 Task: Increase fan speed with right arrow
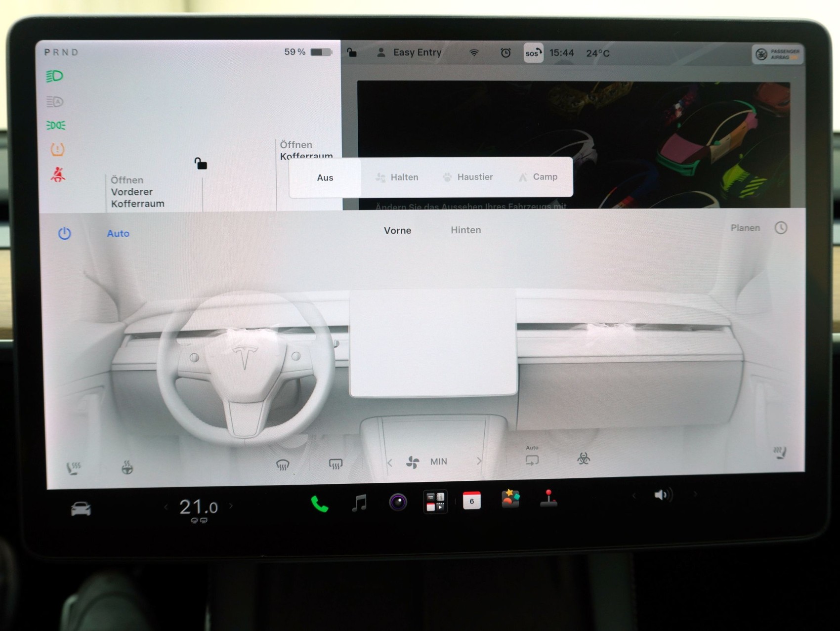pos(479,461)
